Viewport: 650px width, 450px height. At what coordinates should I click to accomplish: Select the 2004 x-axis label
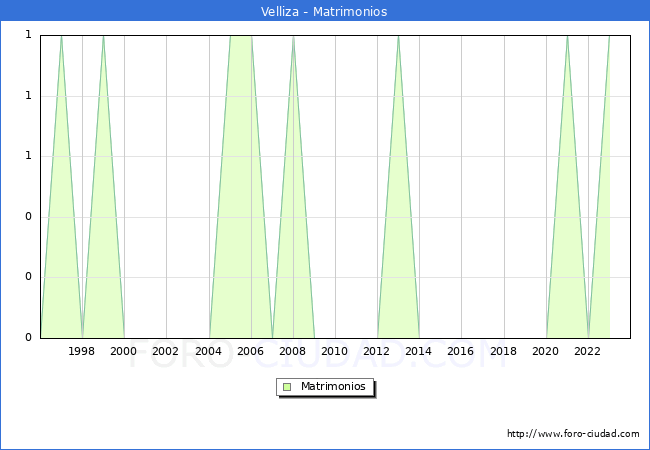pos(208,352)
